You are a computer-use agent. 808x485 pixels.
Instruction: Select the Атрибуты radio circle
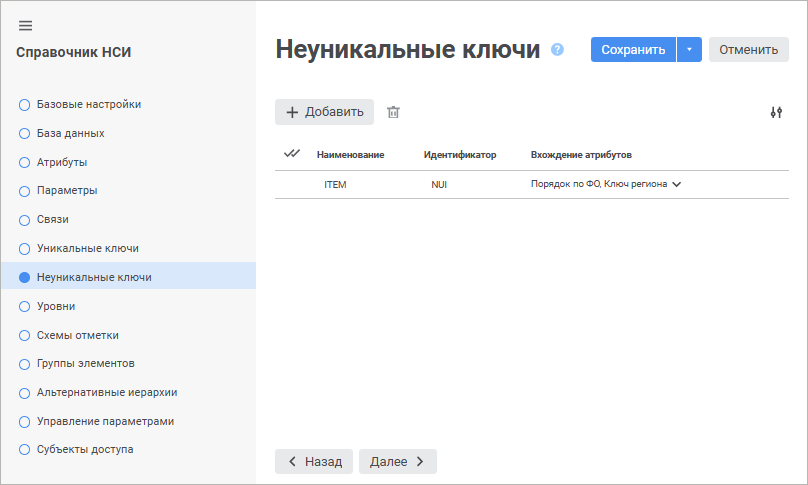tap(24, 162)
